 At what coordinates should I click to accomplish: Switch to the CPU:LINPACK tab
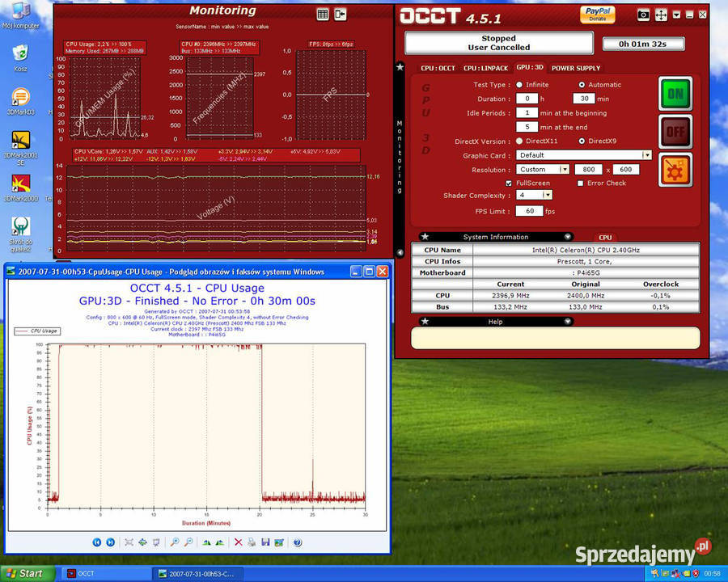pos(485,69)
